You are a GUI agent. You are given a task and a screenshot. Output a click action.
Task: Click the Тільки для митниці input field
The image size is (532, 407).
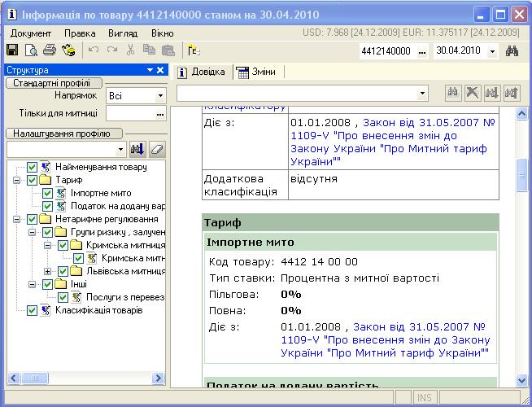[x=130, y=114]
